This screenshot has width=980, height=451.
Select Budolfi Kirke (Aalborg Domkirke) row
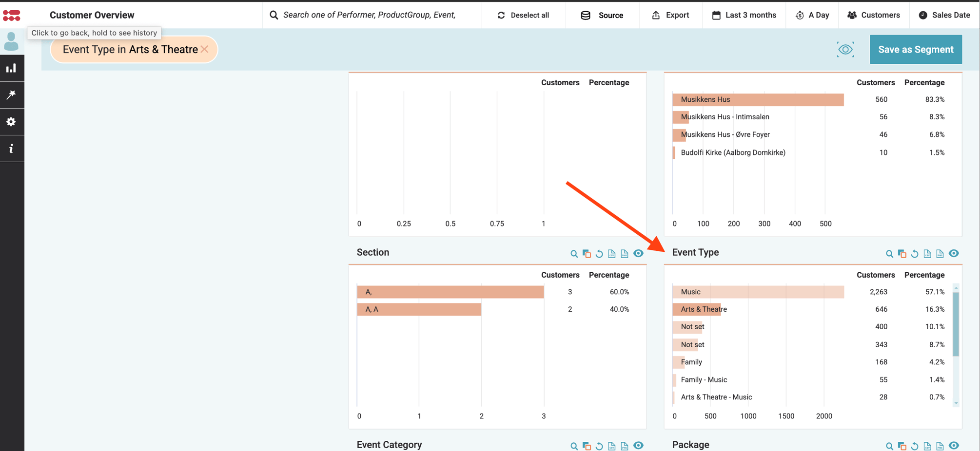[809, 152]
